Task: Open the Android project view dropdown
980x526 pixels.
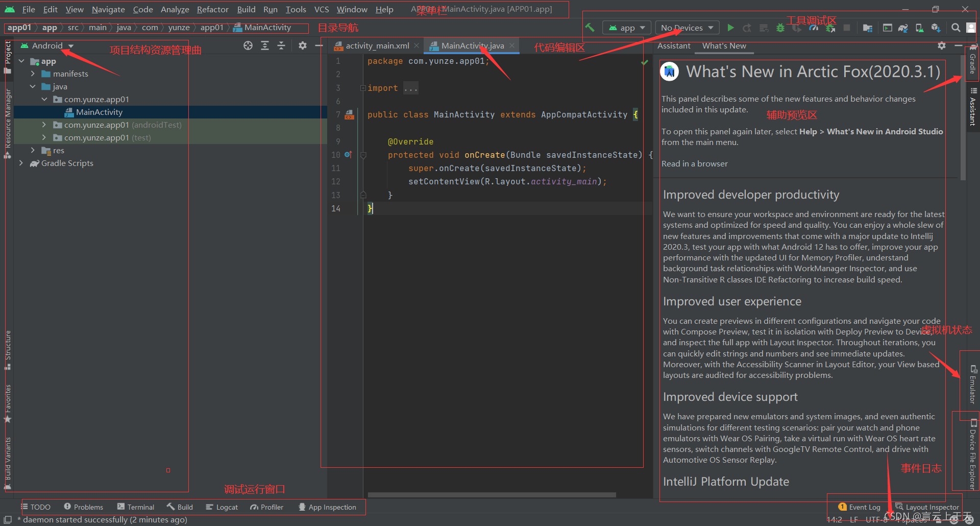Action: [47, 45]
